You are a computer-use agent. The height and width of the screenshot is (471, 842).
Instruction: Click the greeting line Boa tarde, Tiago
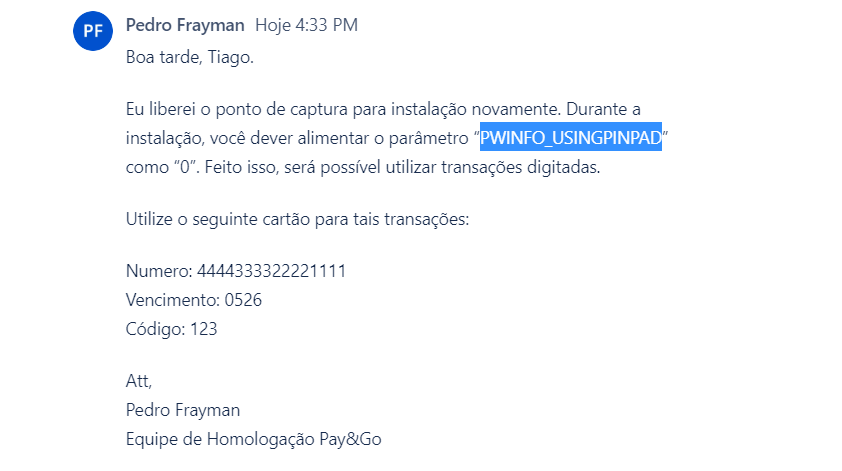(190, 57)
